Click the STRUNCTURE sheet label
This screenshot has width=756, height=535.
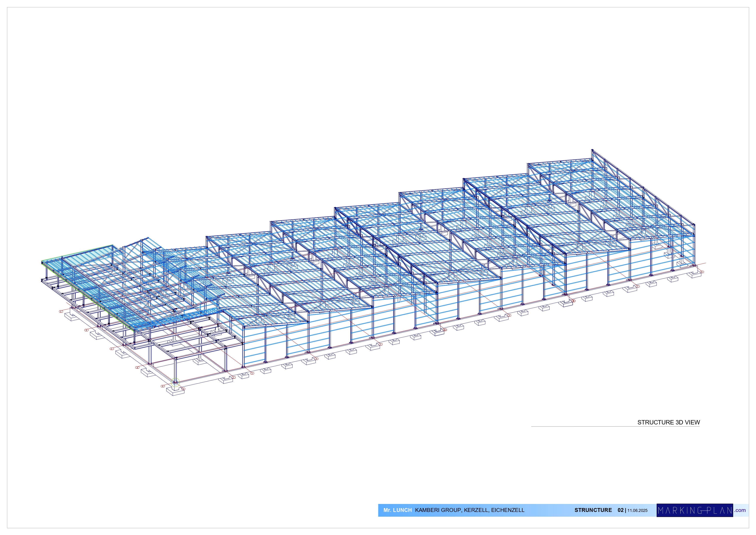(x=593, y=510)
